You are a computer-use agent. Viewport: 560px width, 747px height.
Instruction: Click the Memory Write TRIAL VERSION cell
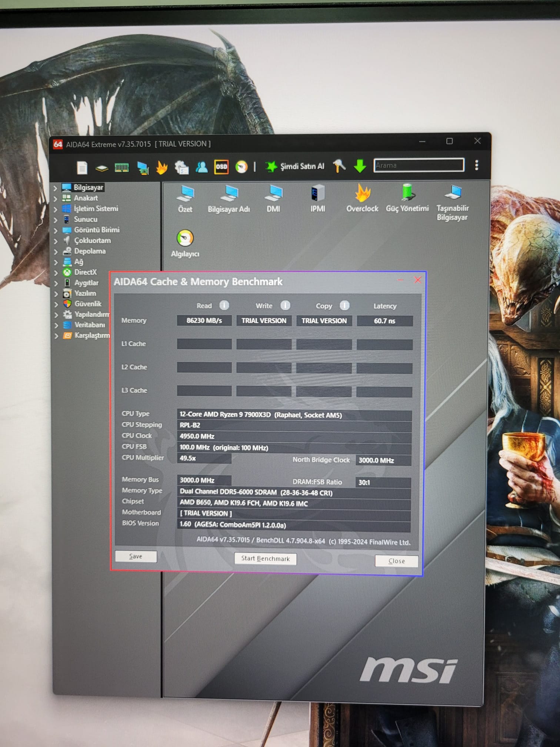click(264, 321)
